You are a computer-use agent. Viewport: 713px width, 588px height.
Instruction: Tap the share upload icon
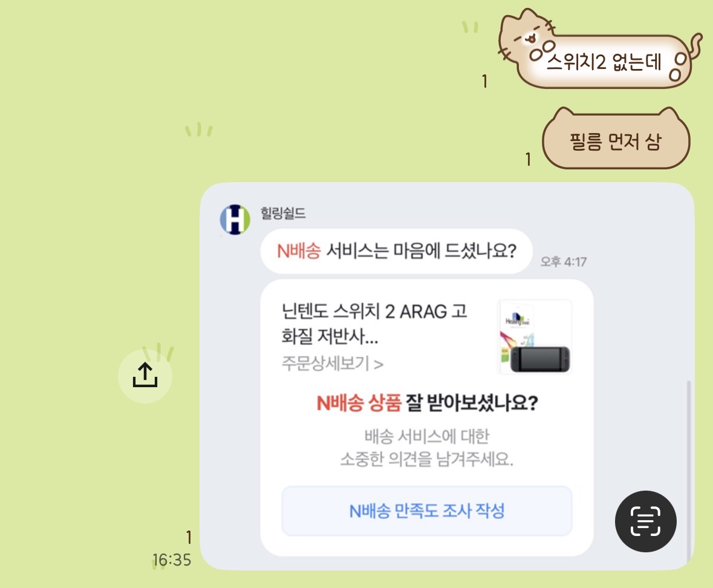coord(145,376)
